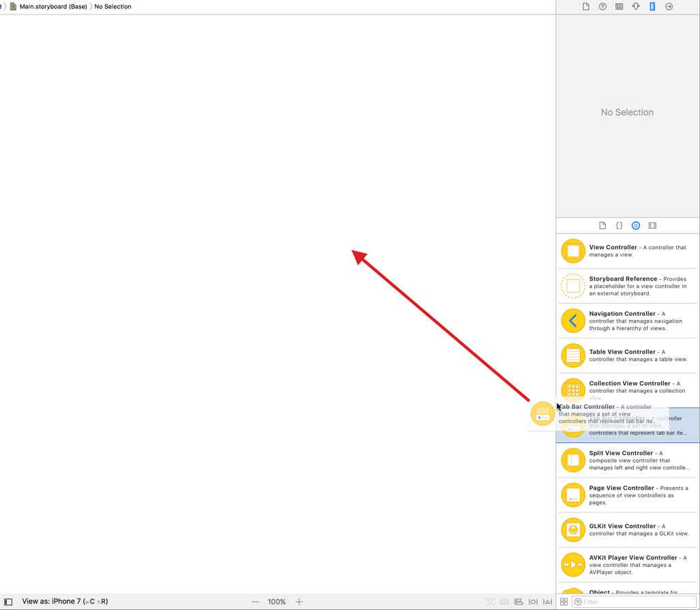Open the Quick Help inspector
This screenshot has height=610, width=700.
point(602,7)
